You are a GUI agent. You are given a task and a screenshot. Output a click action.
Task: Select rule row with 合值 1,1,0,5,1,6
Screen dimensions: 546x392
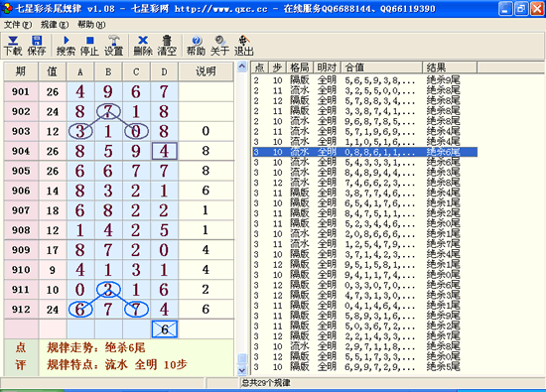pyautogui.click(x=364, y=142)
